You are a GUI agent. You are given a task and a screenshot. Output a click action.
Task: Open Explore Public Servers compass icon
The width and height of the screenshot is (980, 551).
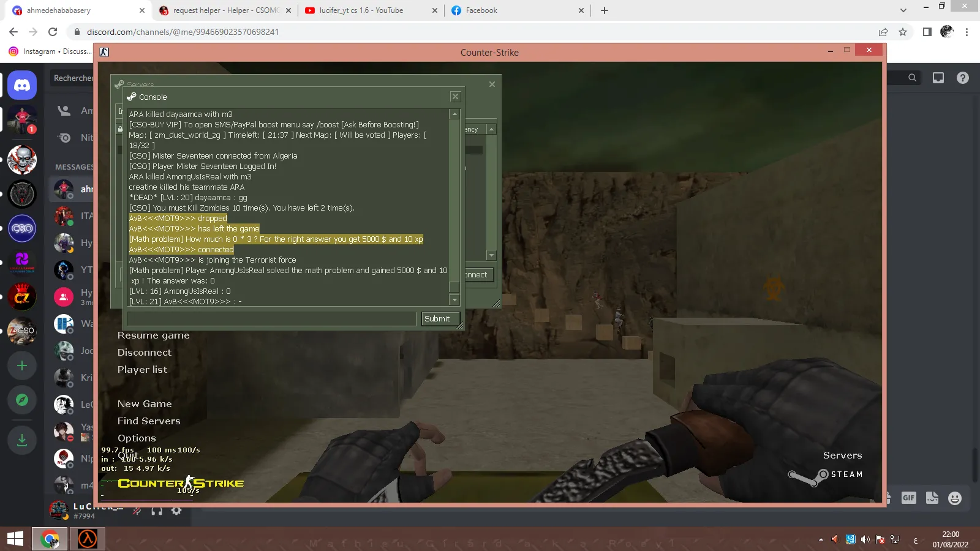(22, 400)
